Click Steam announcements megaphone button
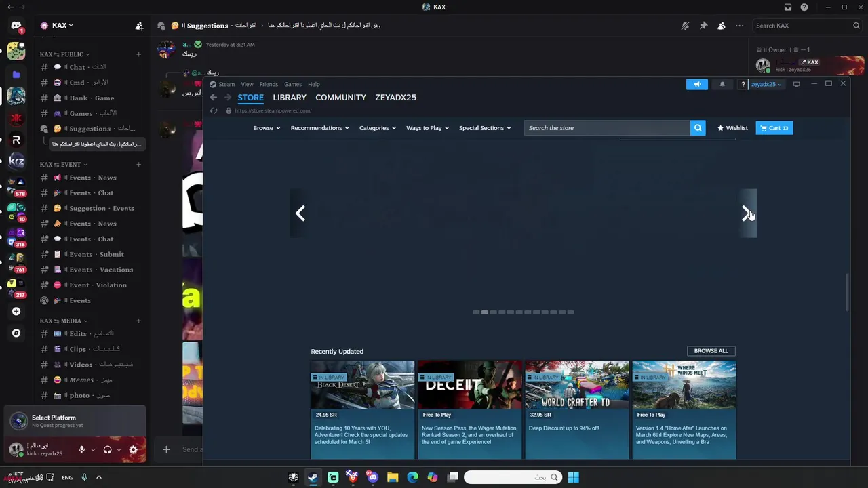The height and width of the screenshot is (488, 868). click(696, 85)
